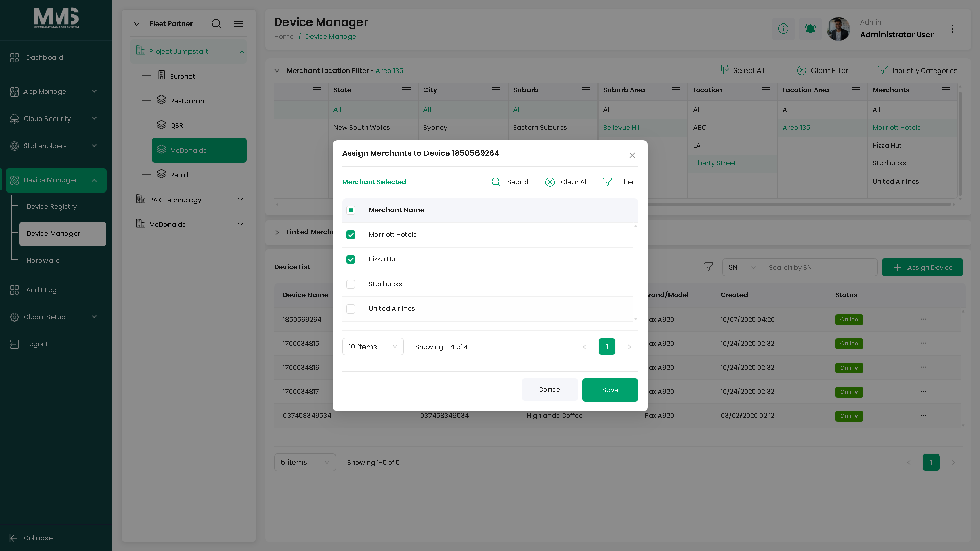Click the Cancel button

550,390
